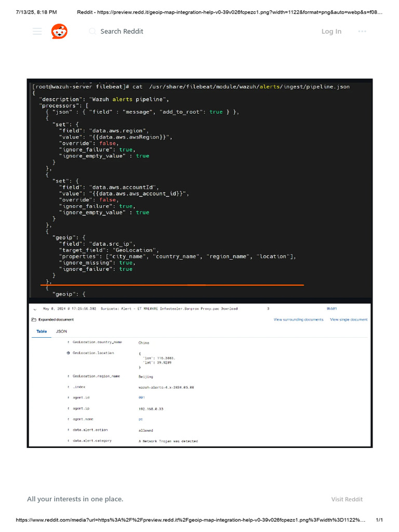Collapse the expanded document chevron

click(x=35, y=309)
